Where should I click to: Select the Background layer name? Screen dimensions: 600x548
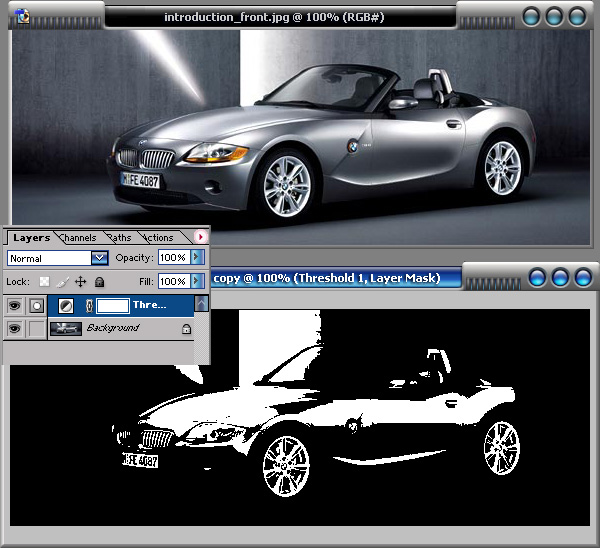[x=112, y=328]
